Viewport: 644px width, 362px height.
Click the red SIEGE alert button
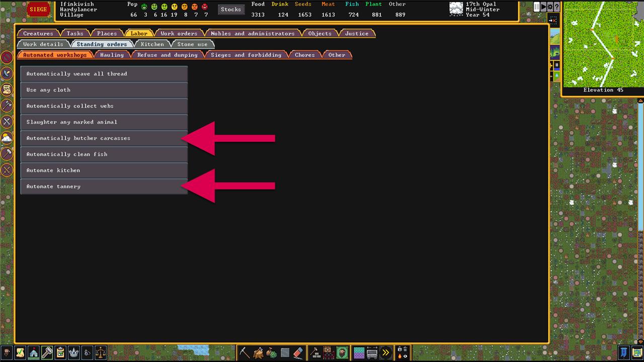[x=38, y=10]
